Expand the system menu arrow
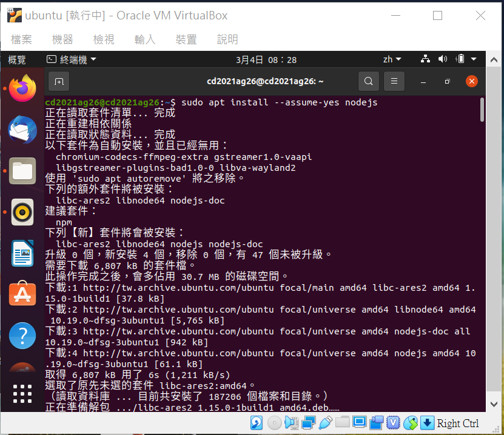This screenshot has width=504, height=435. coord(474,59)
